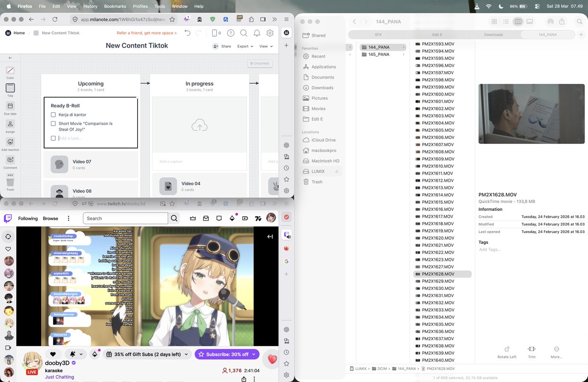Click the Twitch Get Bits icon
The height and width of the screenshot is (382, 588).
click(232, 218)
